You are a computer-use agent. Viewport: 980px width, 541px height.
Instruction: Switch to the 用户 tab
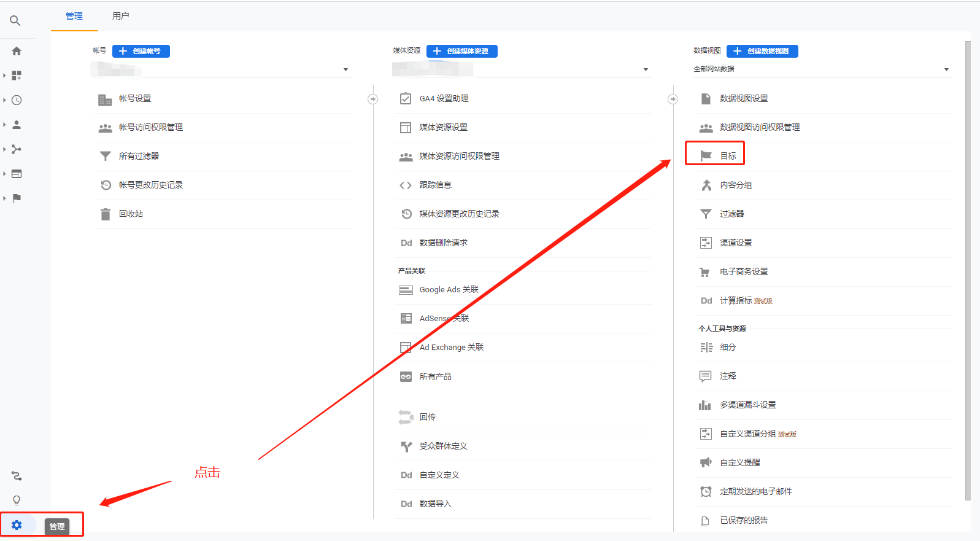(x=120, y=16)
